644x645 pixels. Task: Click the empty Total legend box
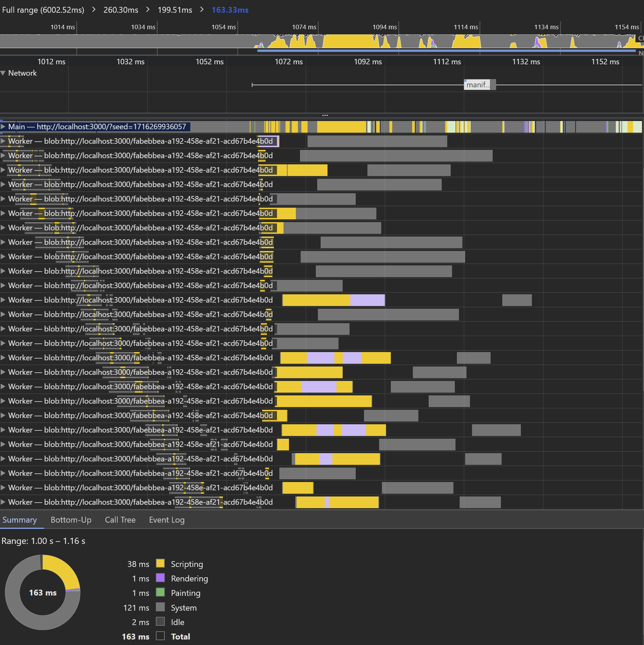pos(160,636)
